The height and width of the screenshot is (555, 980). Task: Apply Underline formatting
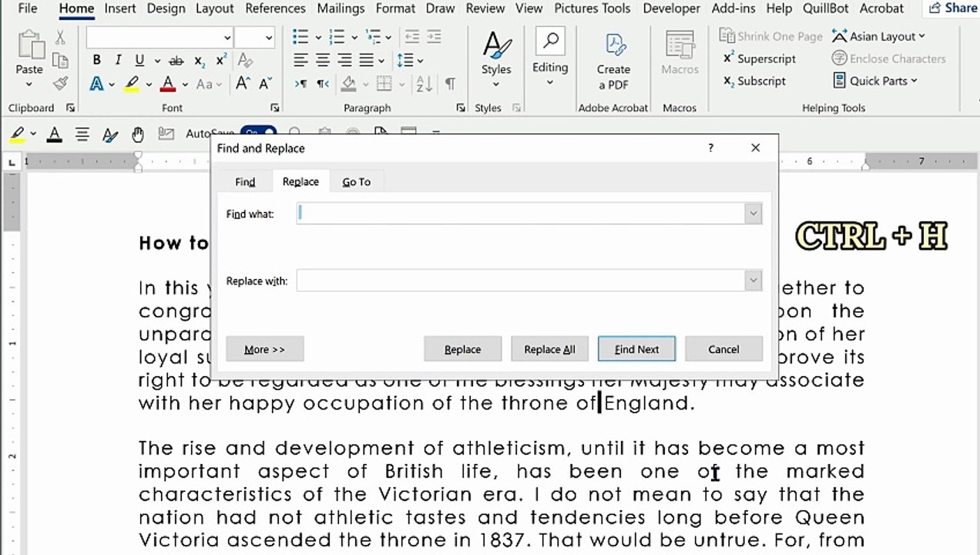(x=139, y=60)
